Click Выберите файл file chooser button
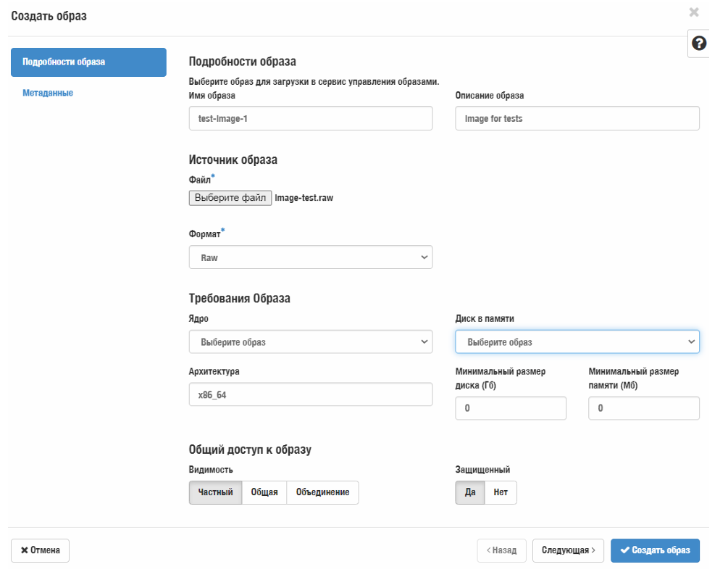 point(230,198)
